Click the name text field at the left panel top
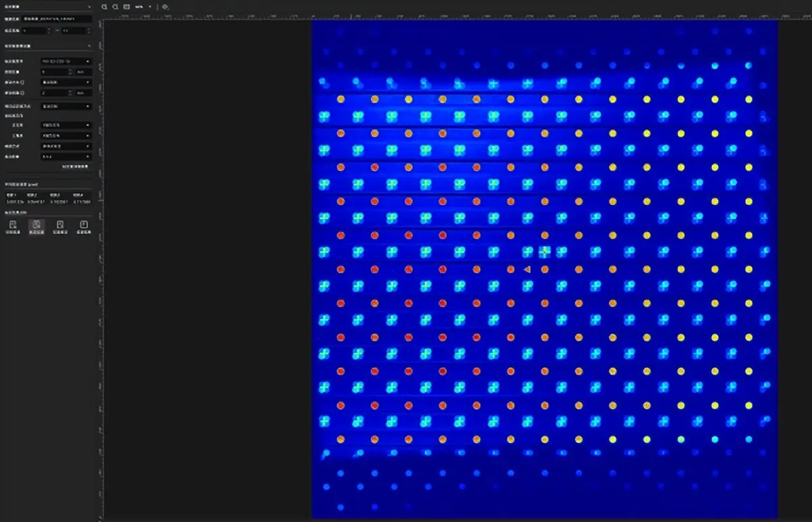 58,19
